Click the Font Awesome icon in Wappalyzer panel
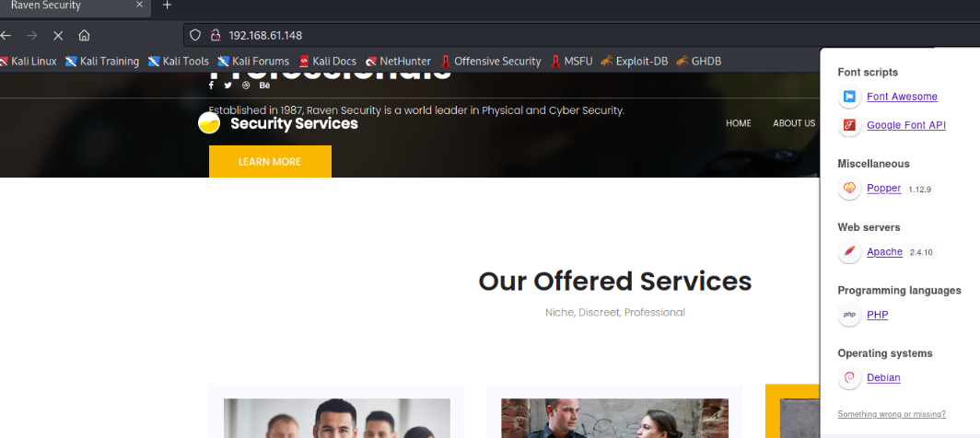 (849, 97)
